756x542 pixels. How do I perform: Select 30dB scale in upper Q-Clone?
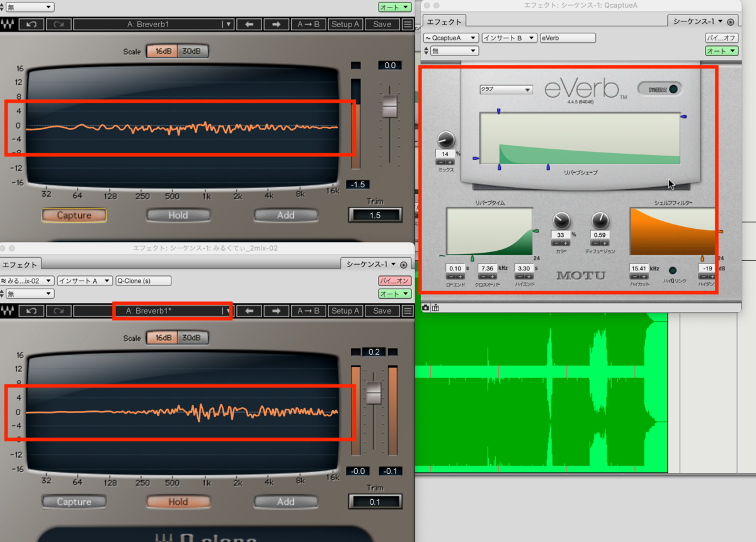point(192,52)
